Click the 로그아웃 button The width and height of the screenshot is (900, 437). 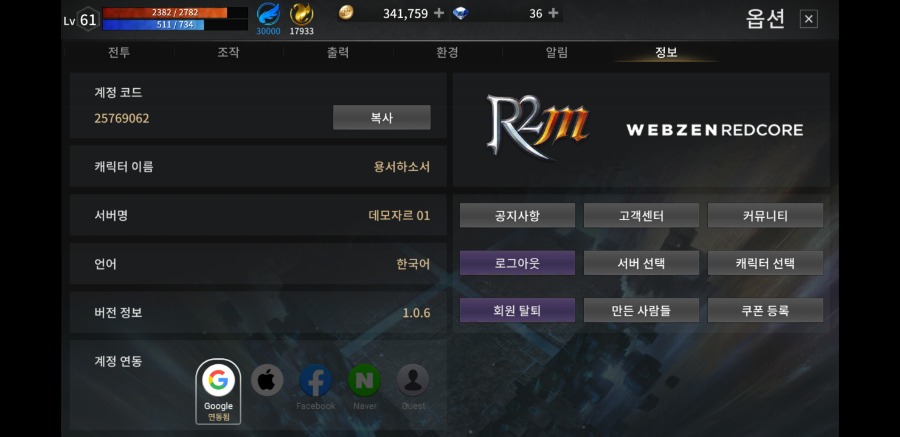pos(517,263)
